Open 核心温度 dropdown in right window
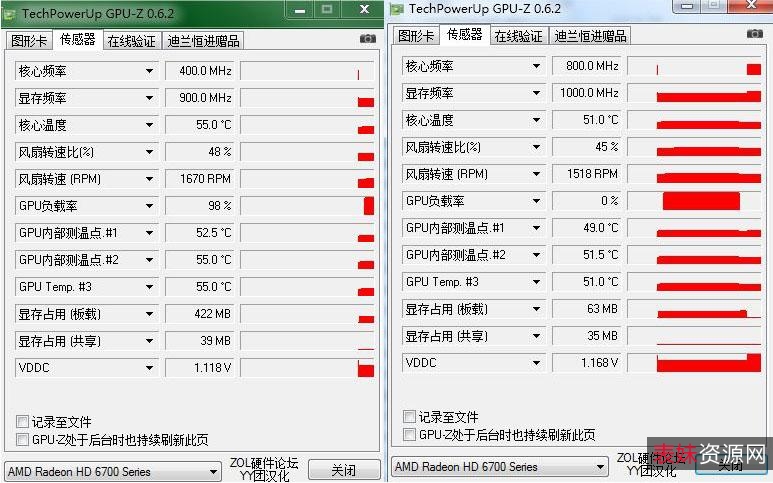The width and height of the screenshot is (773, 483). click(x=473, y=120)
